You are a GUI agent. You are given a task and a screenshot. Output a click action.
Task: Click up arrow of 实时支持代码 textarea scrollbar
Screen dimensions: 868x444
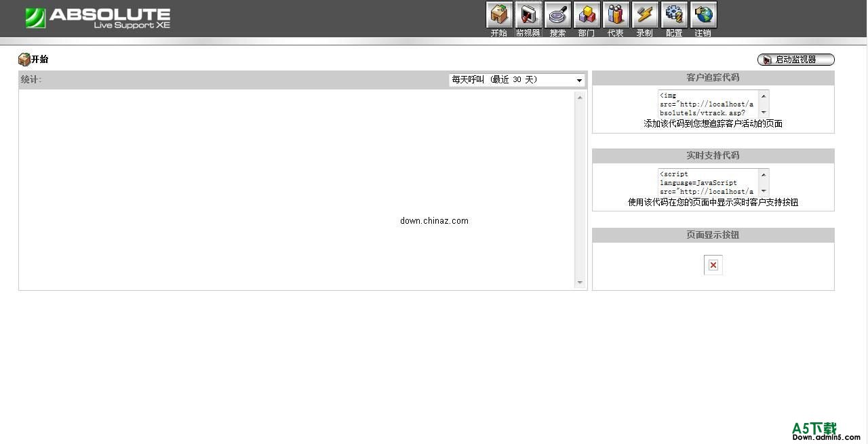[764, 174]
